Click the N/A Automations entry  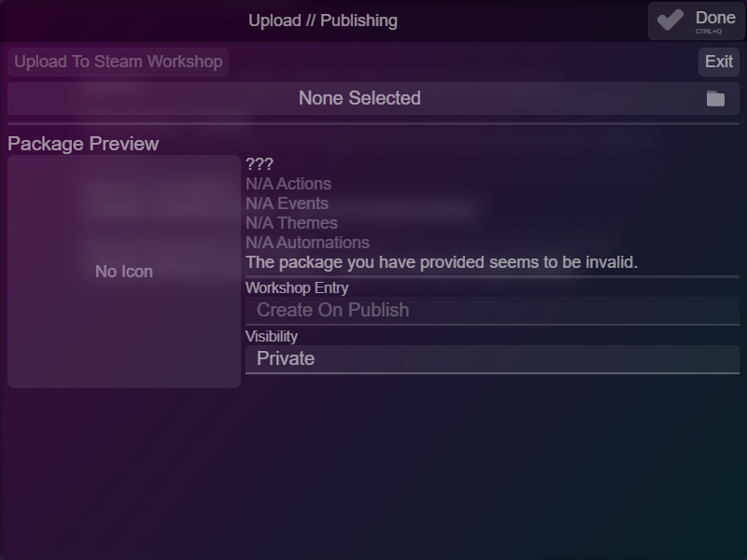coord(307,243)
